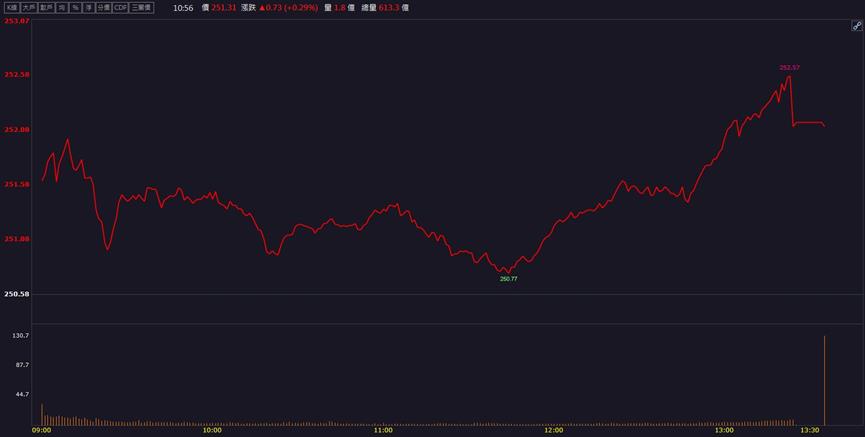The width and height of the screenshot is (865, 437).
Task: Toggle the 大戶 large-trader overlay
Action: click(x=29, y=8)
